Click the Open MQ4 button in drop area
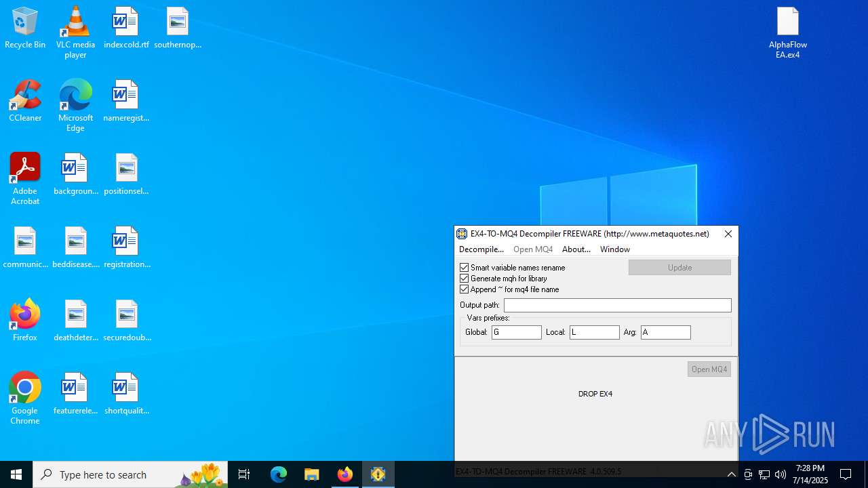The width and height of the screenshot is (868, 488). tap(709, 369)
